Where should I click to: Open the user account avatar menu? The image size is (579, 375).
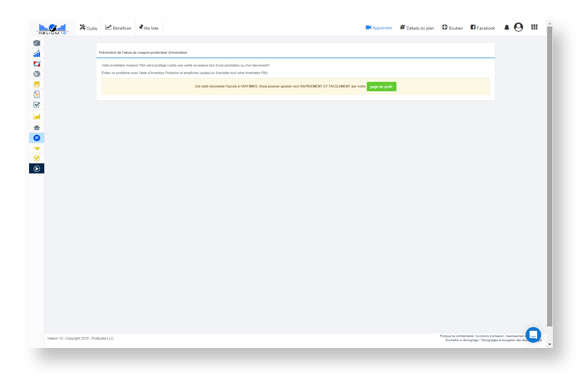coord(518,27)
